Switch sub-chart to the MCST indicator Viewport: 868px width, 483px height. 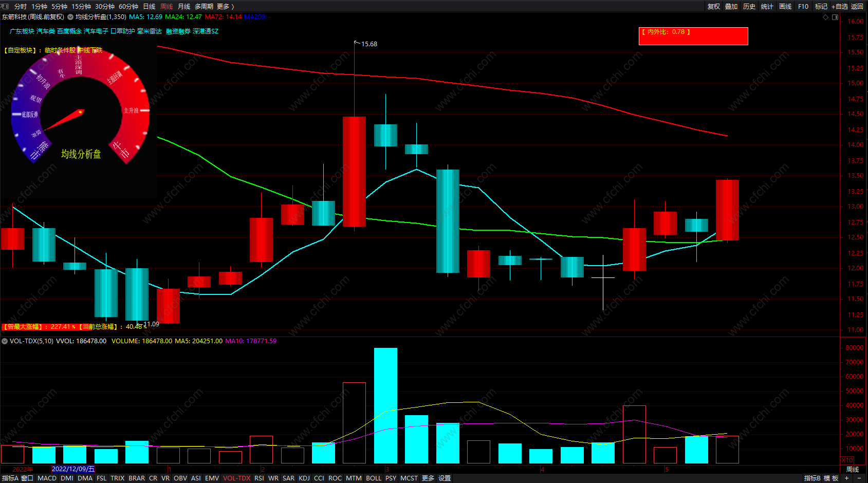(x=409, y=478)
